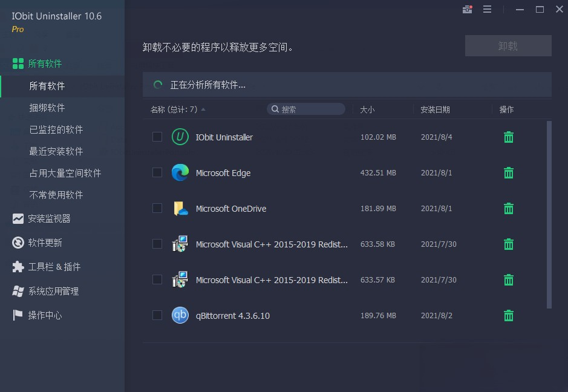The image size is (568, 392).
Task: Click the toolbox icon in title bar
Action: click(468, 10)
